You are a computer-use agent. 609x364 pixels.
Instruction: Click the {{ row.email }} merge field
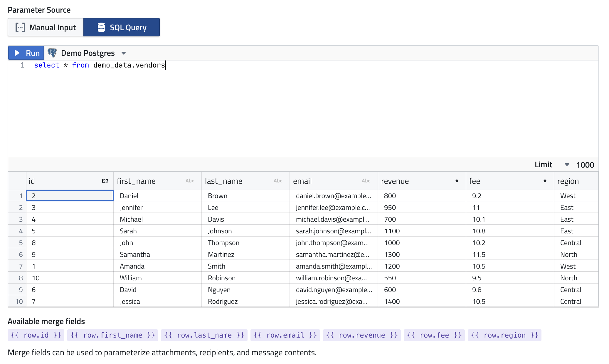(x=285, y=335)
